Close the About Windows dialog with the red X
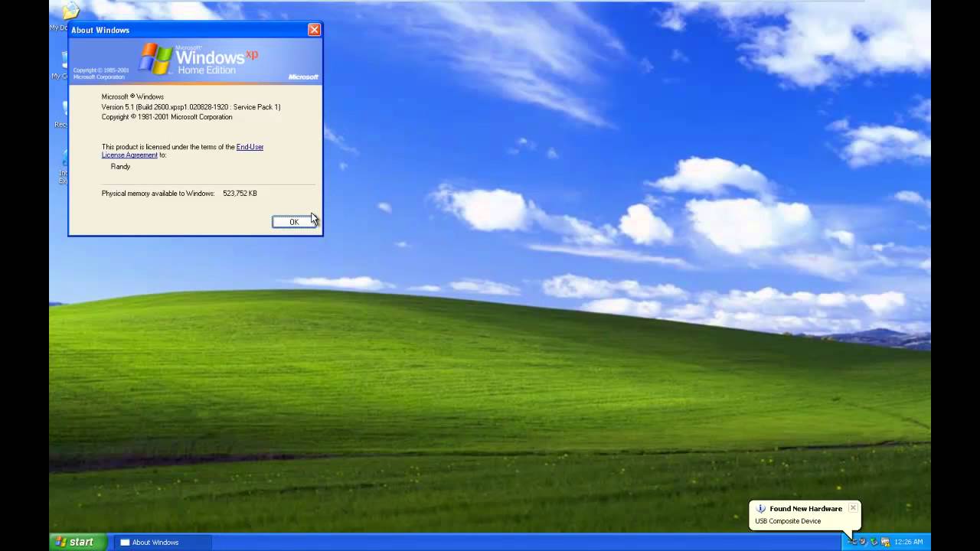This screenshot has height=551, width=980. (x=314, y=30)
